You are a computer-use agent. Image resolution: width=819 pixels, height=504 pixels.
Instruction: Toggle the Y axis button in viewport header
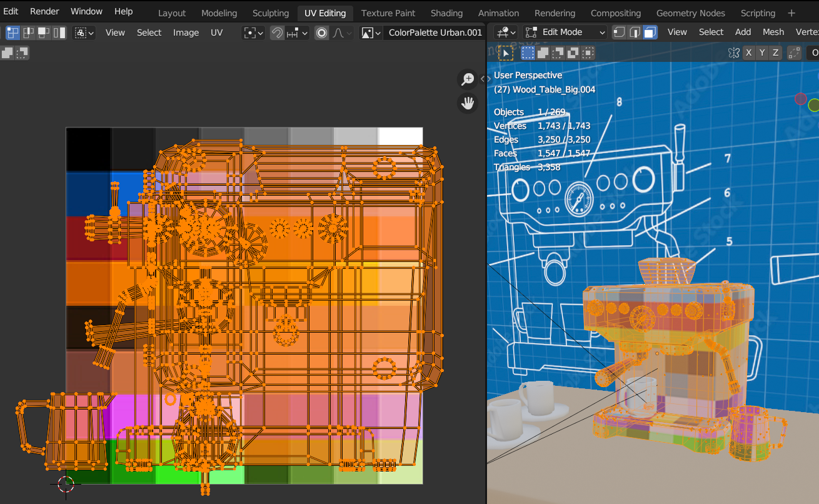pyautogui.click(x=762, y=53)
